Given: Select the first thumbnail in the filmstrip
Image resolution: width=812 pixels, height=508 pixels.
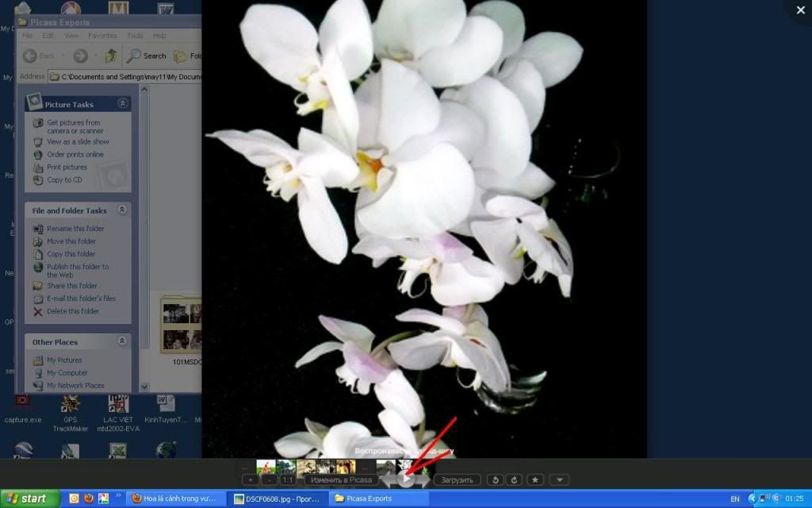Looking at the screenshot, I should click(266, 468).
